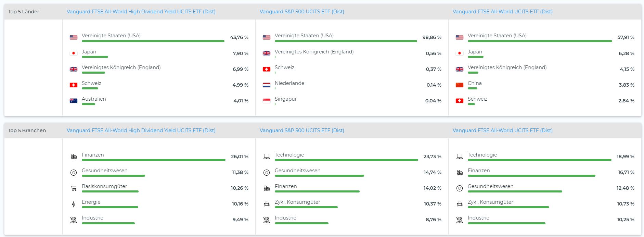This screenshot has width=644, height=237.
Task: Click Gesundheitswesen icon in 14,74 % row
Action: [267, 173]
